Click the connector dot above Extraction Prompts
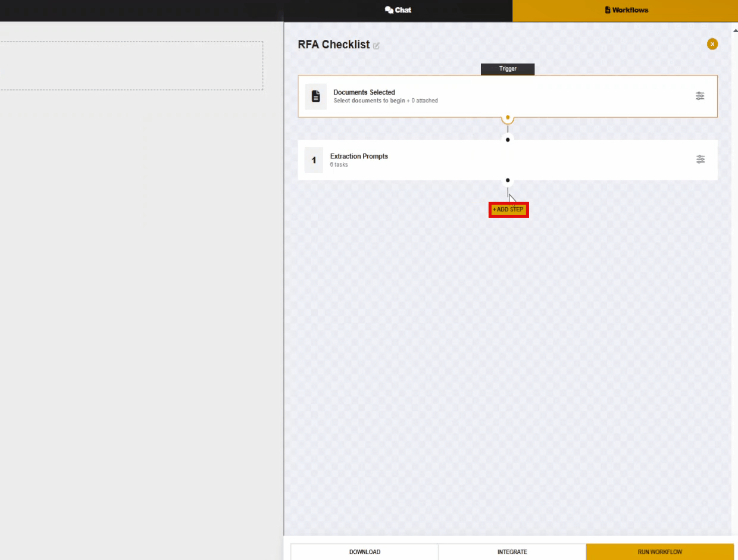The height and width of the screenshot is (560, 738). [x=508, y=140]
